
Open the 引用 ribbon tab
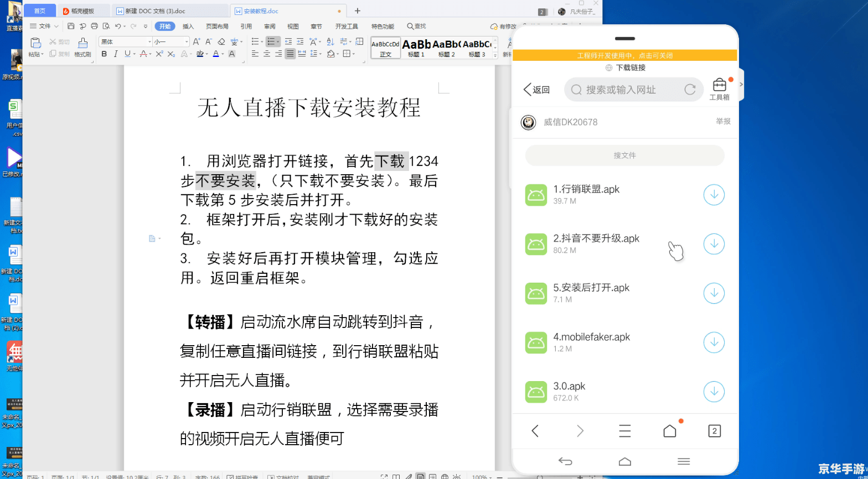click(246, 26)
